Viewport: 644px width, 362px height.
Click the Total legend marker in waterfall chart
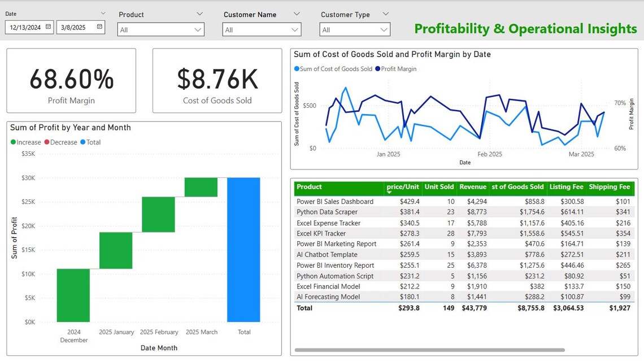(83, 142)
